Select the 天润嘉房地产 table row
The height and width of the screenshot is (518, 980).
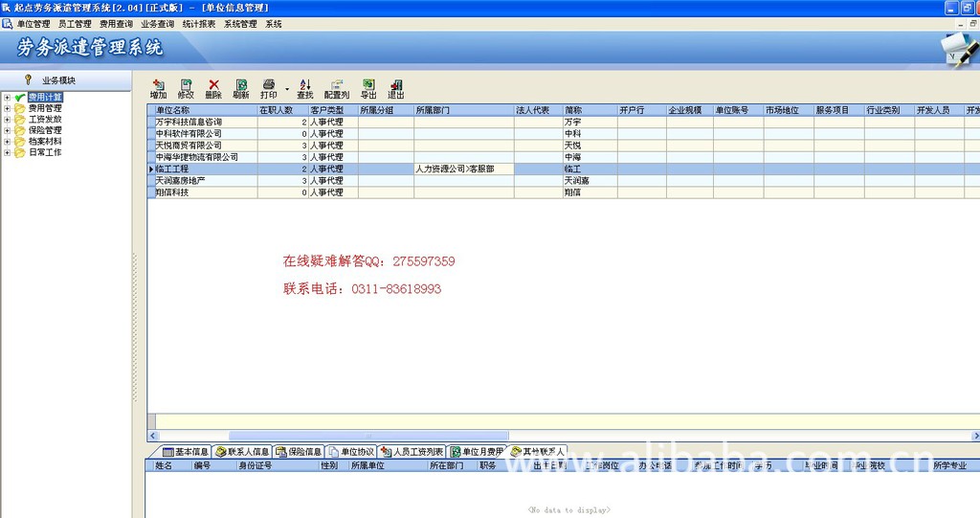coord(201,180)
